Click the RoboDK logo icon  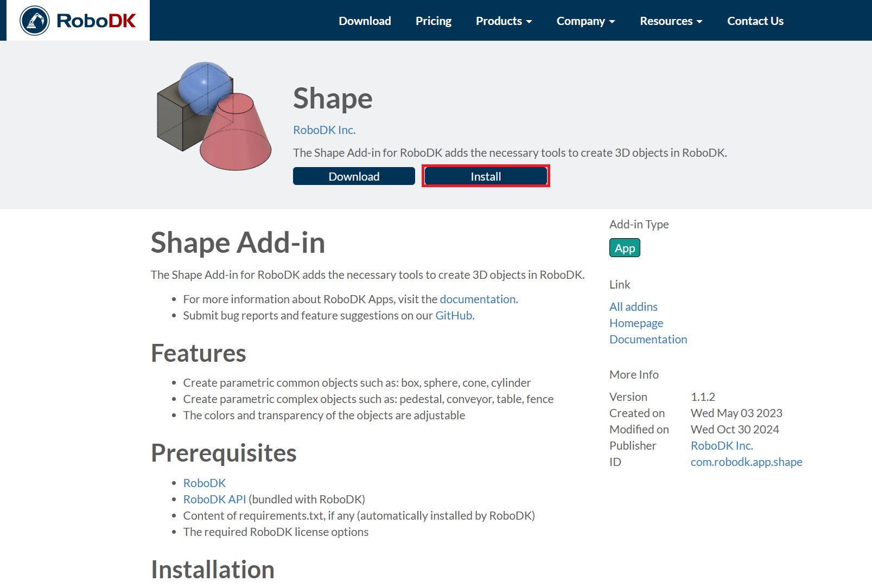pyautogui.click(x=34, y=20)
